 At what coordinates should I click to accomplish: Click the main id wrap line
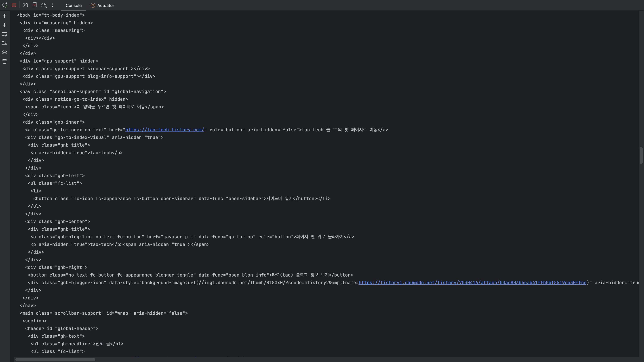[x=103, y=313]
